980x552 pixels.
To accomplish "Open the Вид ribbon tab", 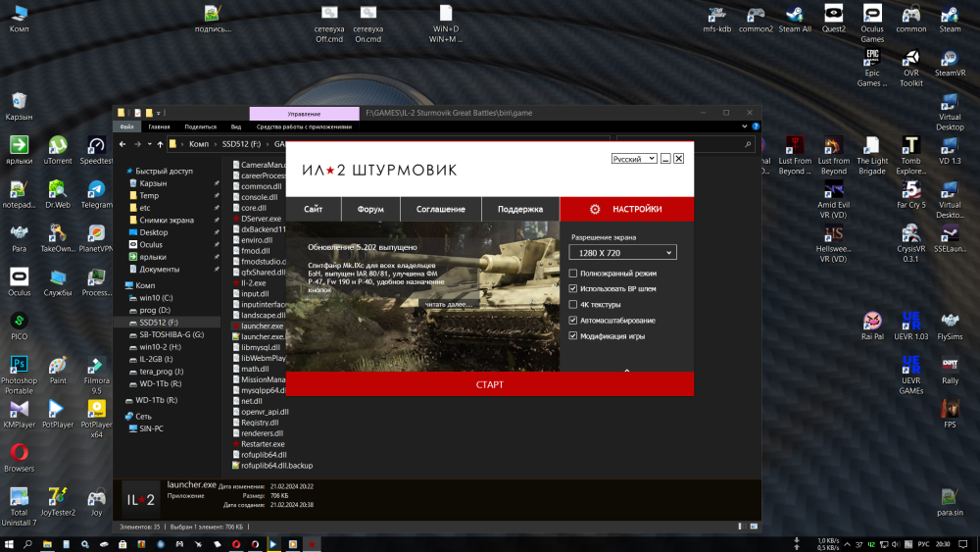I will (x=235, y=126).
